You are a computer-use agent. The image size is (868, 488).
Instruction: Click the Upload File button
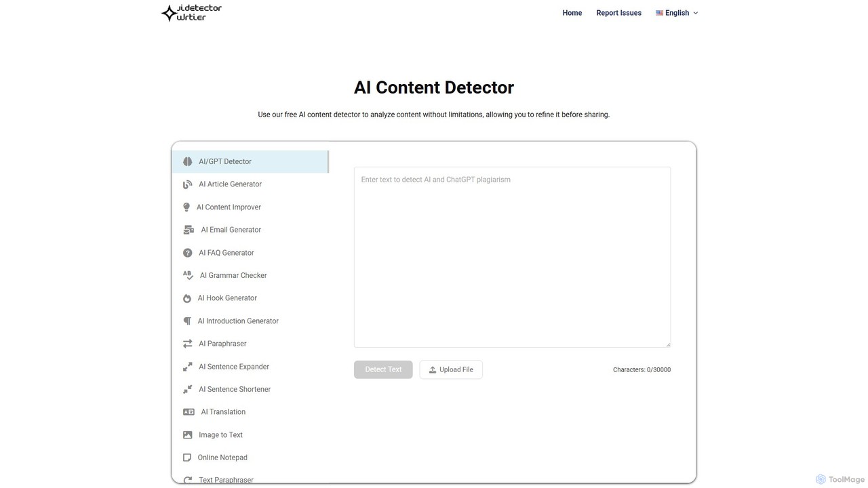451,369
